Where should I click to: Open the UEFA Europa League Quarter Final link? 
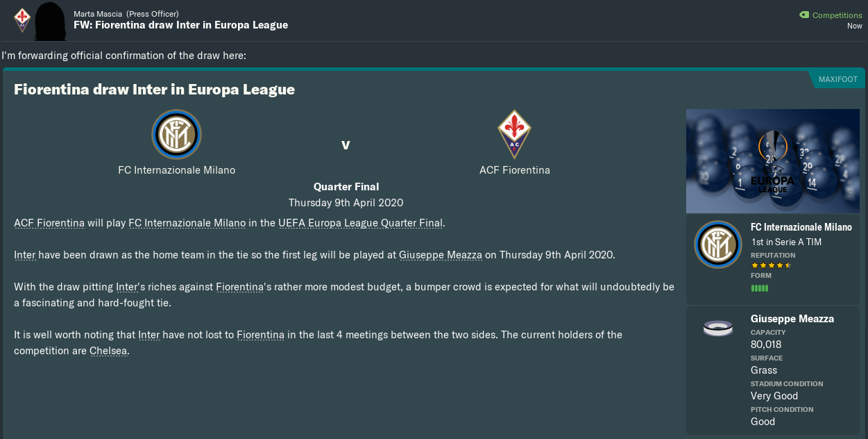[x=360, y=223]
